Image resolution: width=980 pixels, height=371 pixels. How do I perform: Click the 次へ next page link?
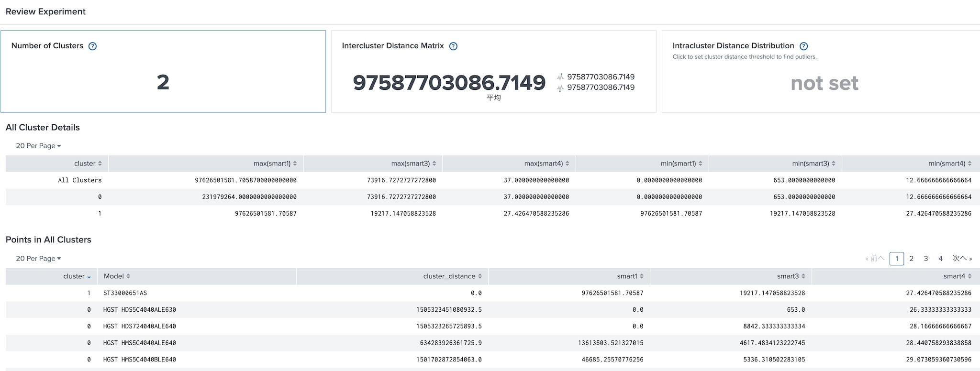click(962, 259)
